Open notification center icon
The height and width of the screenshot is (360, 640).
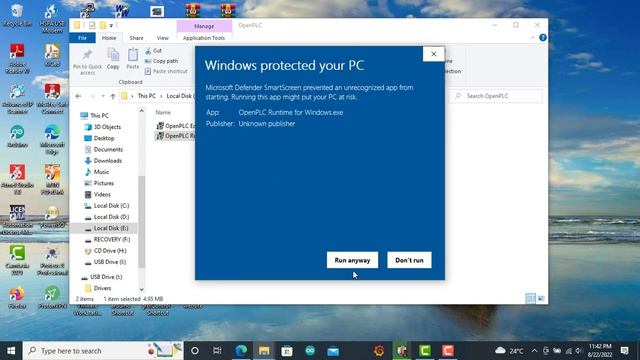coord(624,351)
